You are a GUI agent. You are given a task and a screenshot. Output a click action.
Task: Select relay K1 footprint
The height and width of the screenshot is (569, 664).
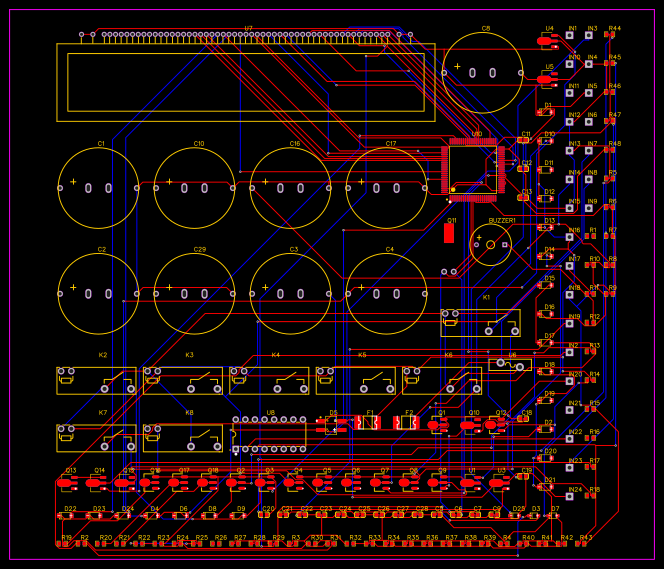(480, 323)
